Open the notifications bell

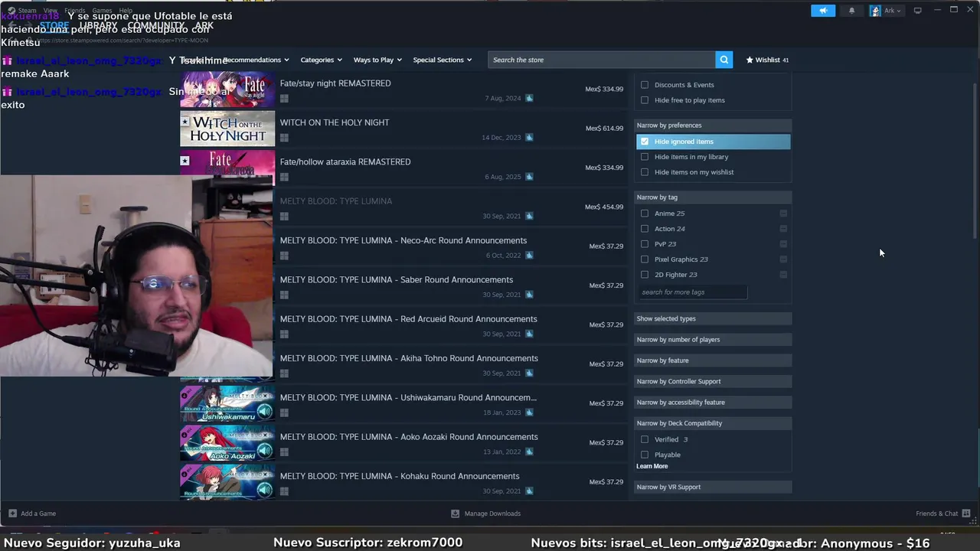pyautogui.click(x=851, y=11)
